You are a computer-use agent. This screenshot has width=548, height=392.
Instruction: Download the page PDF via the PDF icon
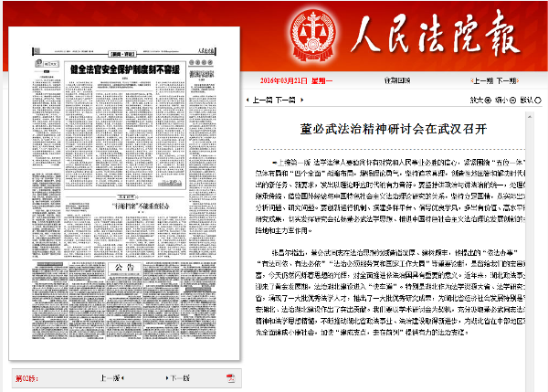pyautogui.click(x=231, y=377)
